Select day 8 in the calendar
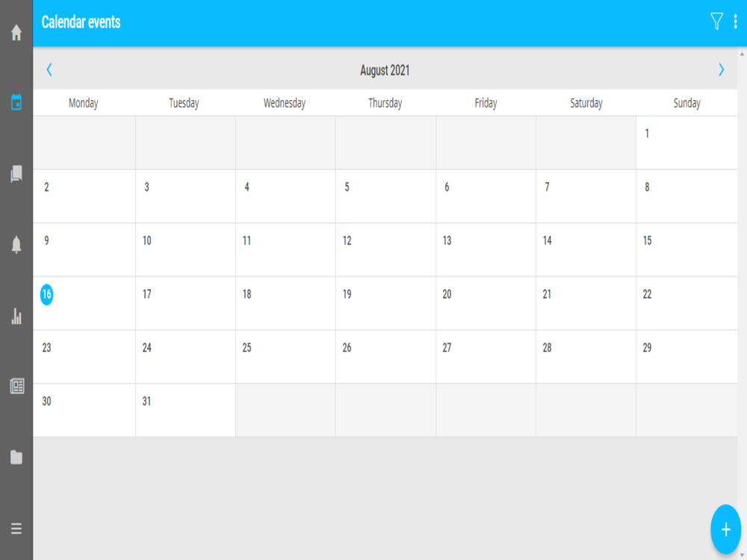The height and width of the screenshot is (560, 747). coord(686,196)
